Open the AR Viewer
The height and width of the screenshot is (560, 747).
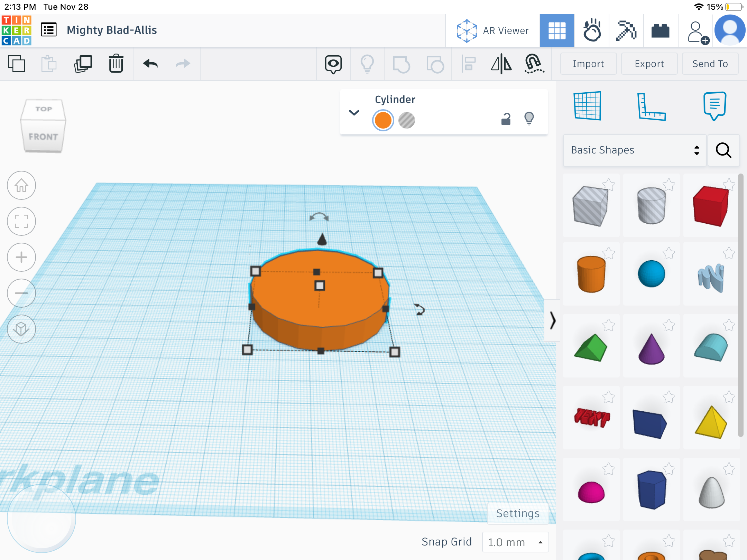click(492, 30)
